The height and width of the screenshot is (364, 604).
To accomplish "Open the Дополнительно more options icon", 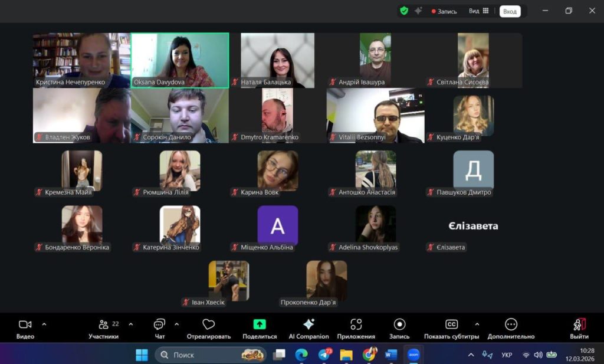I will [511, 324].
